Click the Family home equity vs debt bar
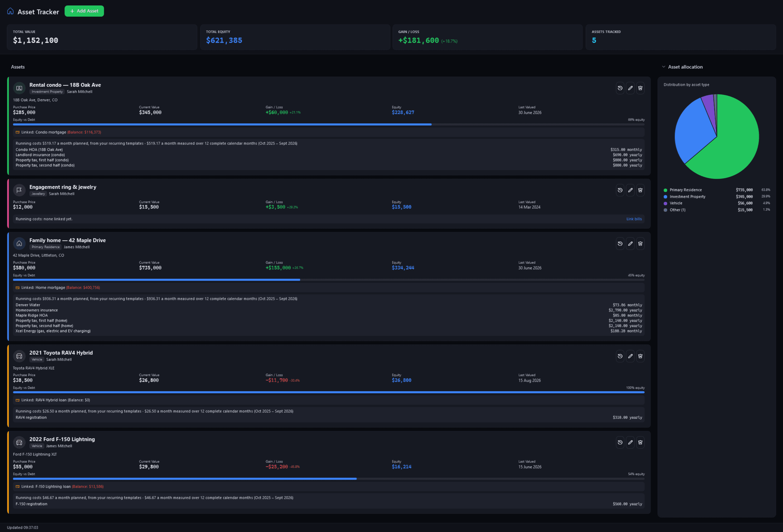This screenshot has height=532, width=783. [328, 280]
